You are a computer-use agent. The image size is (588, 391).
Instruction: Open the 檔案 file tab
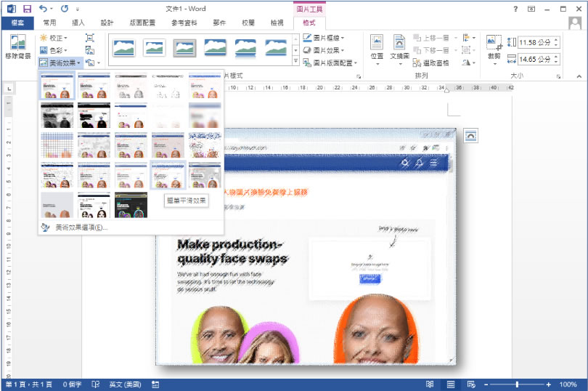point(17,23)
